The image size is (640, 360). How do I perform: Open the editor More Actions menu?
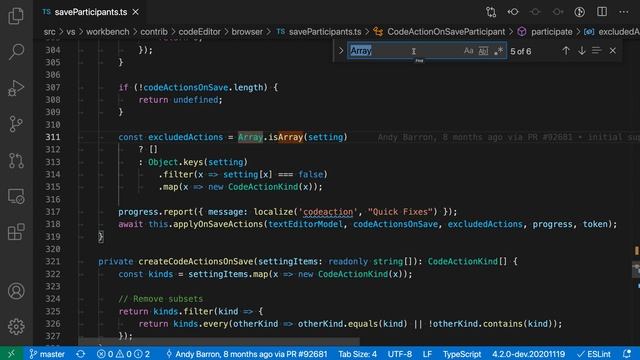point(624,12)
